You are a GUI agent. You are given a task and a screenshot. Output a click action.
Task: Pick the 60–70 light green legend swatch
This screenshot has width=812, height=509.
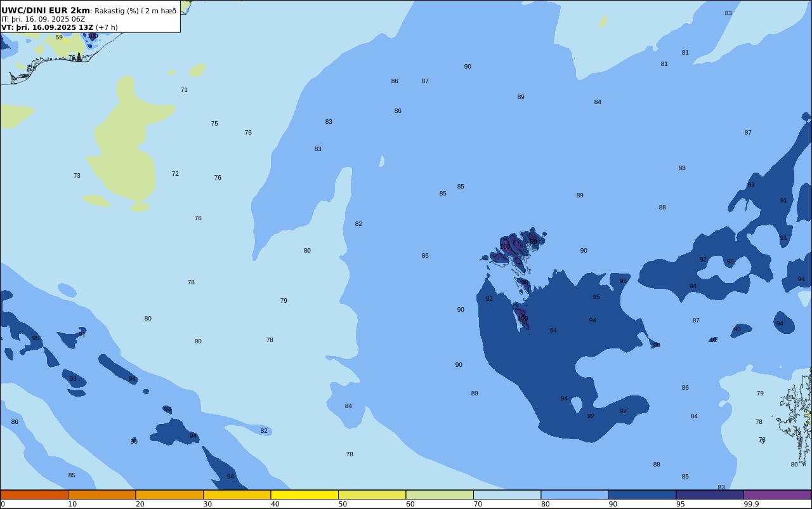coord(440,494)
